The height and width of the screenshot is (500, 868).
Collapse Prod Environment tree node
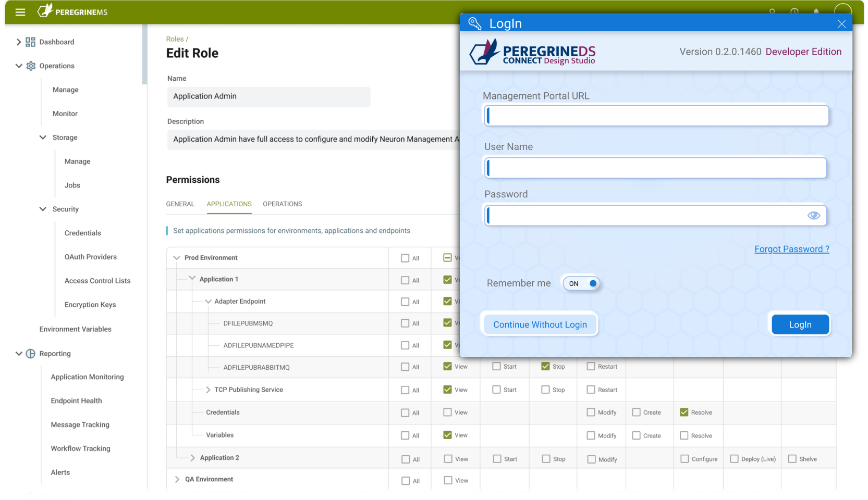pos(176,258)
